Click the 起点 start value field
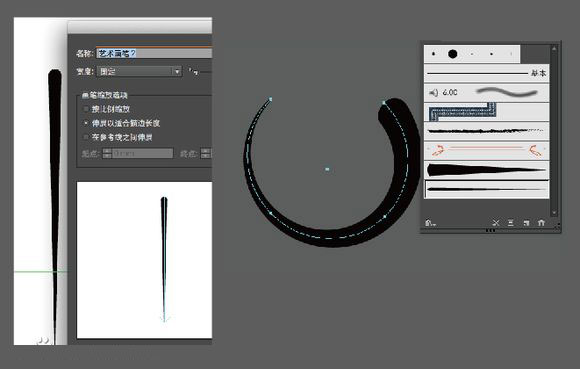The width and height of the screenshot is (580, 369). click(x=142, y=153)
